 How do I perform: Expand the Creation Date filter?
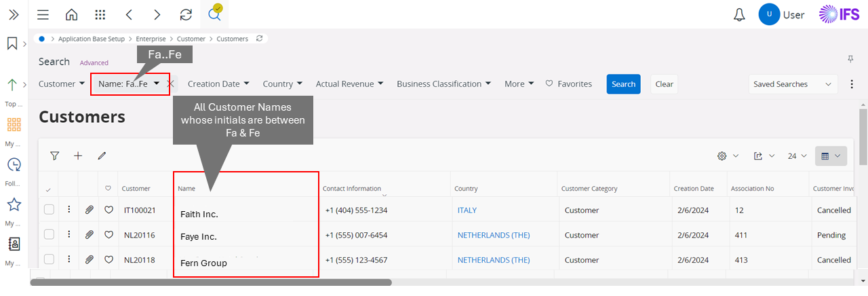pyautogui.click(x=218, y=84)
